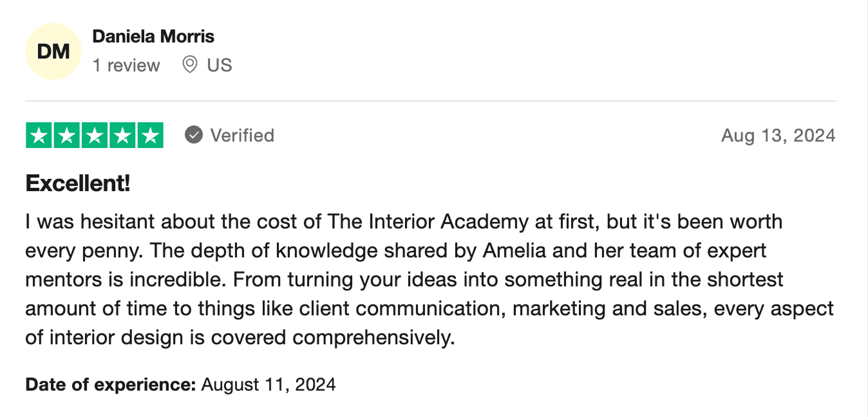868x417 pixels.
Task: Click the "1 review" count
Action: (126, 65)
